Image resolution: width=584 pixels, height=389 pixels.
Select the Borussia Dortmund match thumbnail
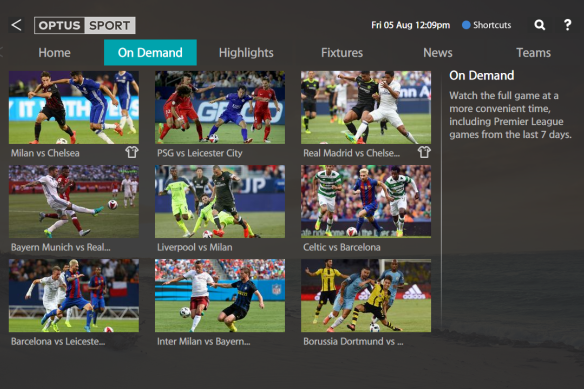366,295
